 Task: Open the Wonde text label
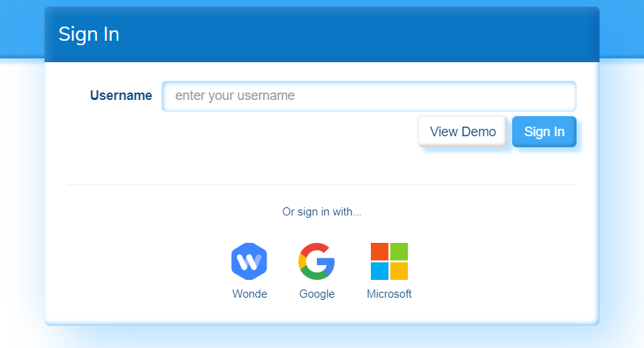[249, 294]
